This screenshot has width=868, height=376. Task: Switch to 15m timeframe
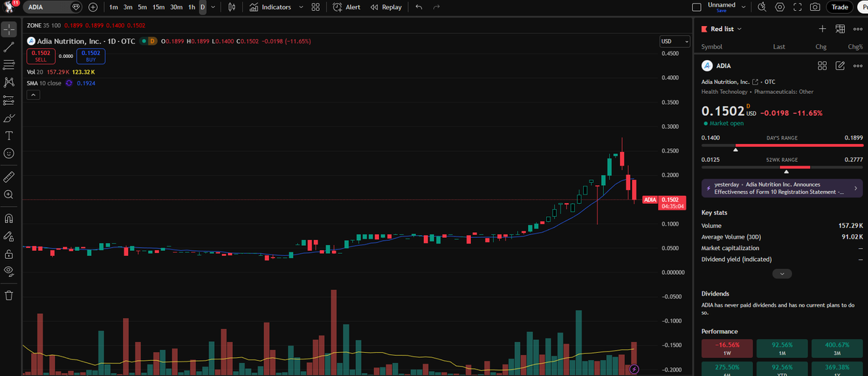(158, 7)
